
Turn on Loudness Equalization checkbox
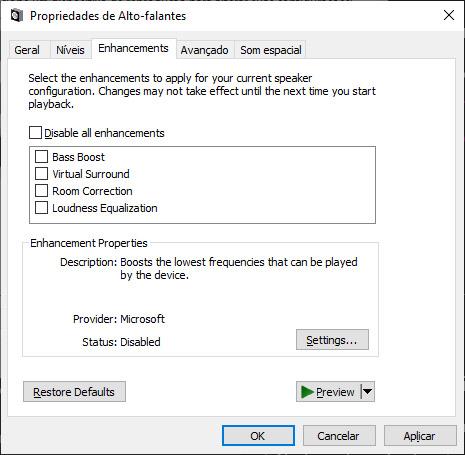tap(41, 208)
